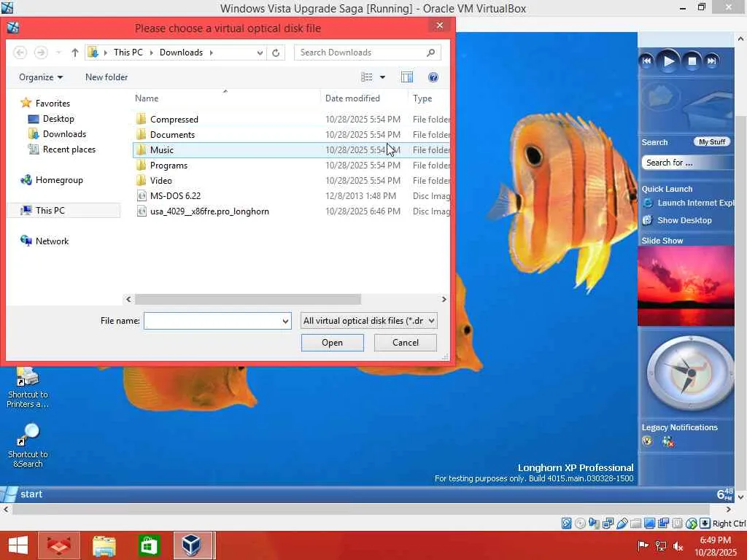Open Shortcut to Printers desktop icon
This screenshot has width=747, height=560.
(28, 388)
